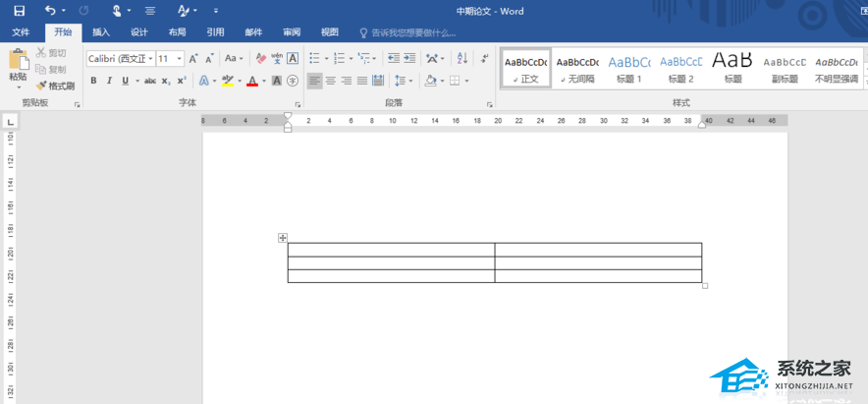868x404 pixels.
Task: Apply the 标题 1 heading style
Action: coord(628,68)
